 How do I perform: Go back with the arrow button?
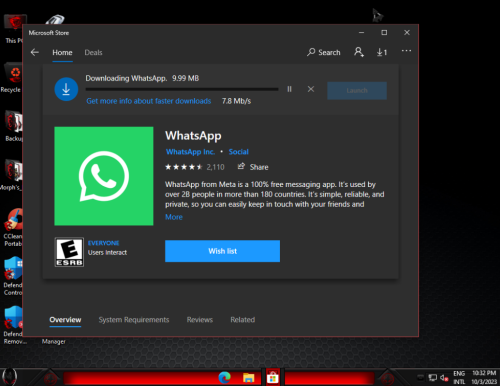(x=35, y=52)
